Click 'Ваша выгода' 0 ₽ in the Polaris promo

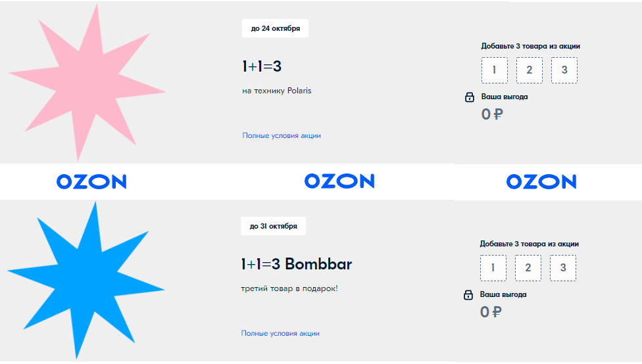pos(492,114)
